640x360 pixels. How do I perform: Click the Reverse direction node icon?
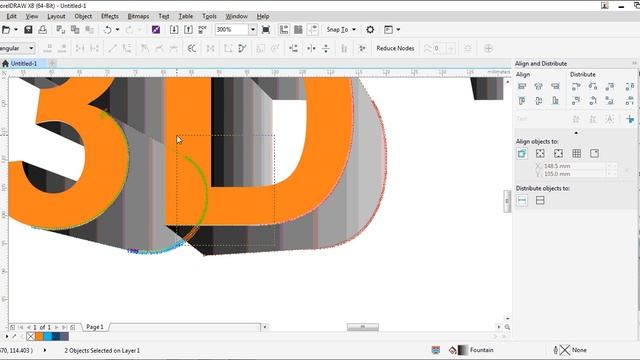click(x=191, y=49)
